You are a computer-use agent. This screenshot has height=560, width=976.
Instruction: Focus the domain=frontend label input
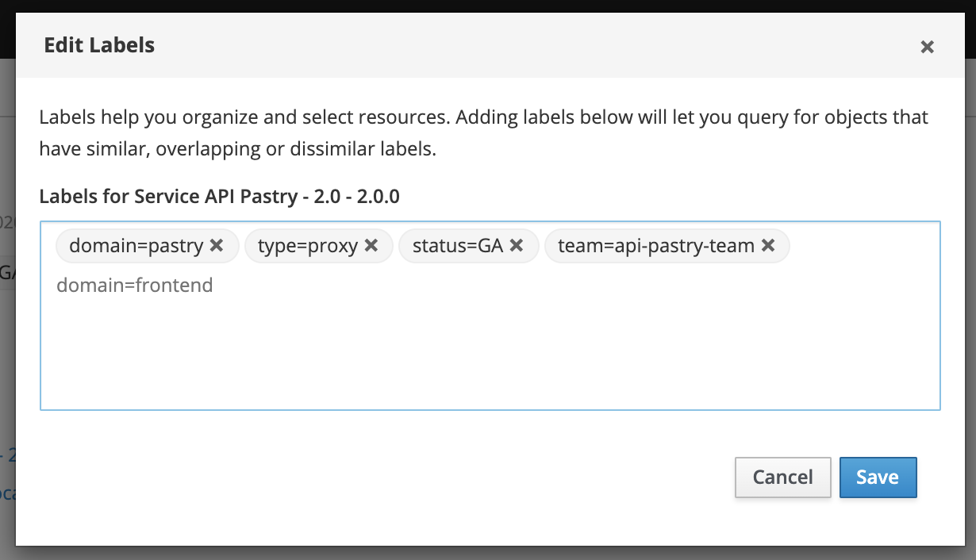pos(135,285)
